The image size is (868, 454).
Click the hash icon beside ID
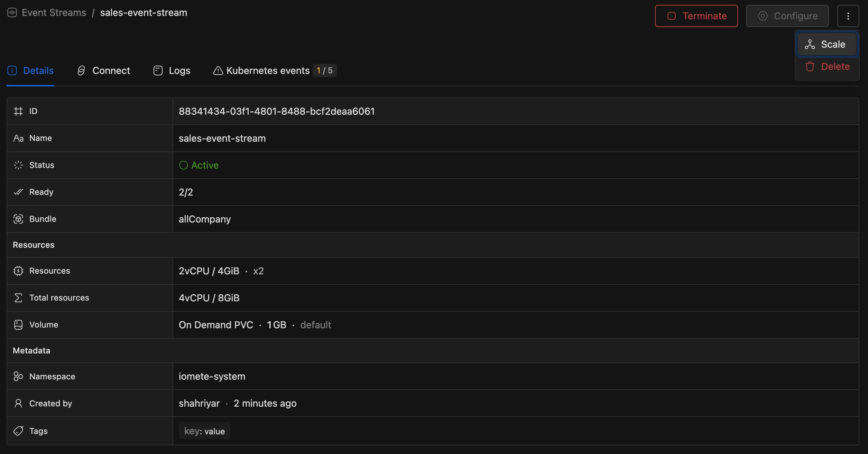click(18, 111)
